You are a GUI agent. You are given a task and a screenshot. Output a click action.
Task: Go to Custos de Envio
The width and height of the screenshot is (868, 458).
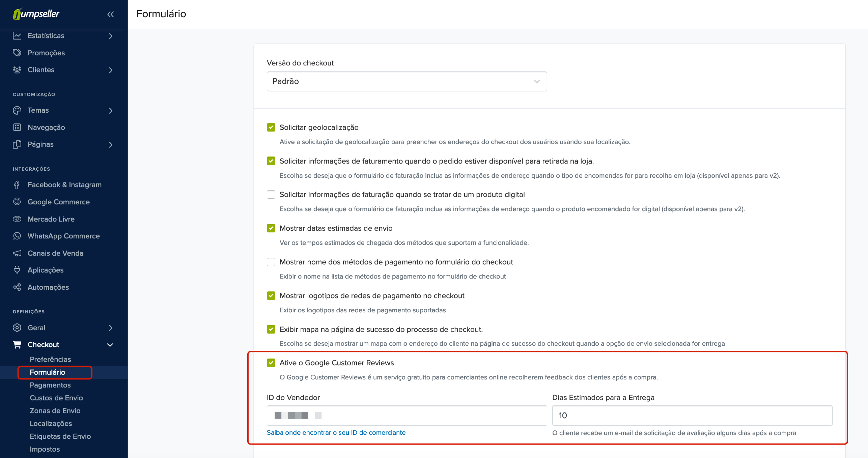pyautogui.click(x=56, y=398)
